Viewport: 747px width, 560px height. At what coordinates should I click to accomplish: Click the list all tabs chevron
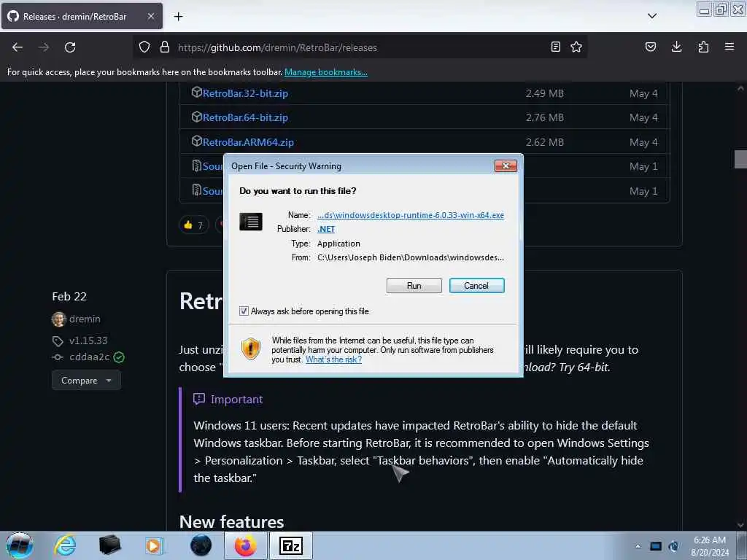(x=652, y=16)
